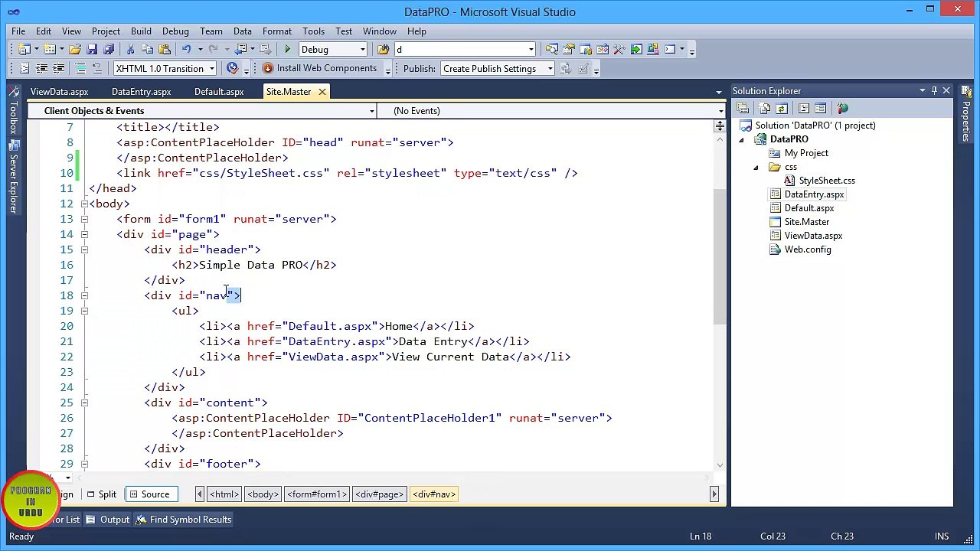
Task: Click the Save All toolbar icon
Action: (108, 49)
